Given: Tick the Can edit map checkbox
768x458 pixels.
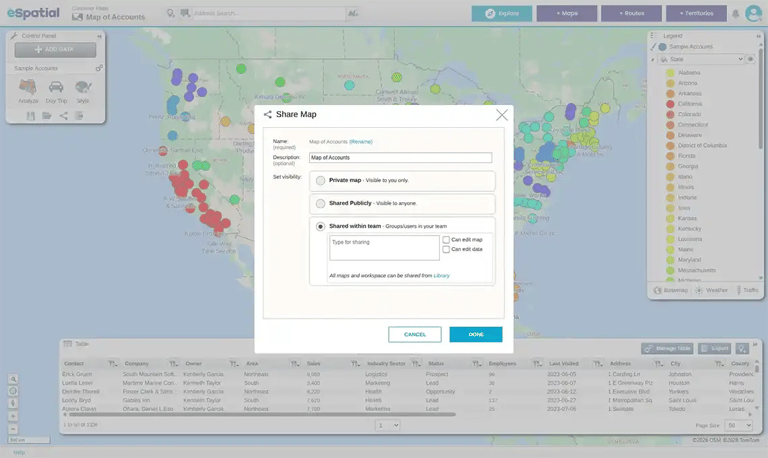Looking at the screenshot, I should (446, 240).
